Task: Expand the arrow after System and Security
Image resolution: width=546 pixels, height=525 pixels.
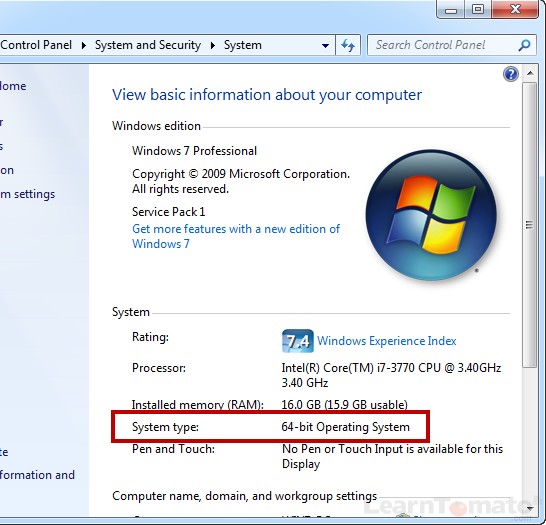Action: click(213, 45)
